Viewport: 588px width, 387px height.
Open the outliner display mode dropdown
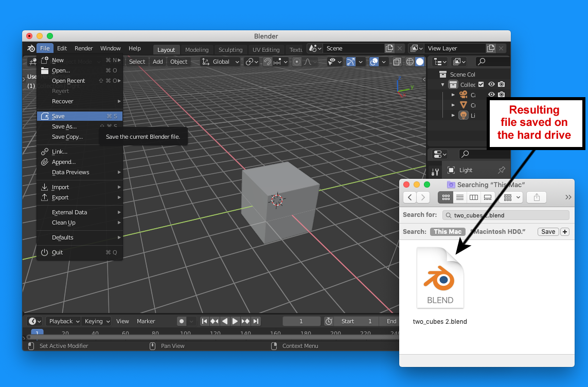tap(460, 62)
